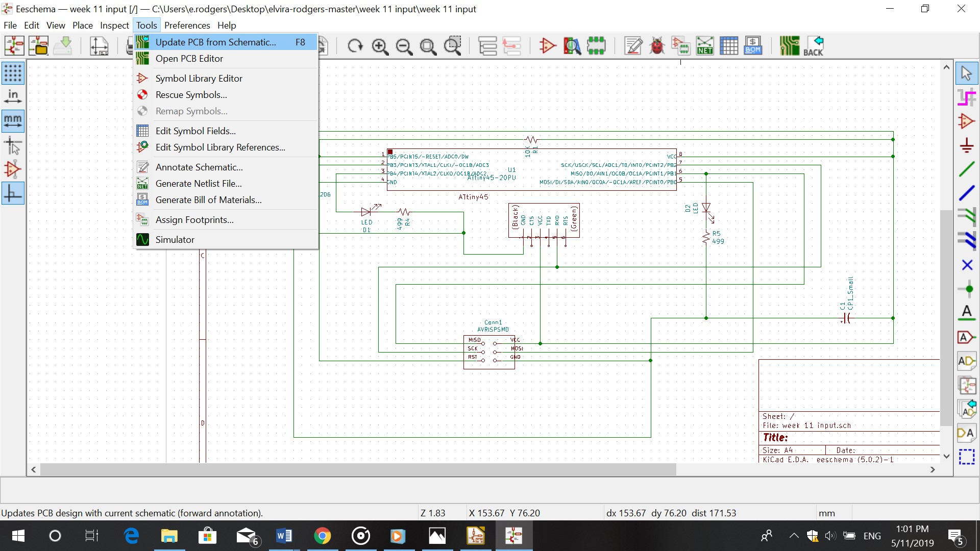Screen dimensions: 980x551
Task: Open Chrome from the Windows taskbar
Action: pos(322,536)
